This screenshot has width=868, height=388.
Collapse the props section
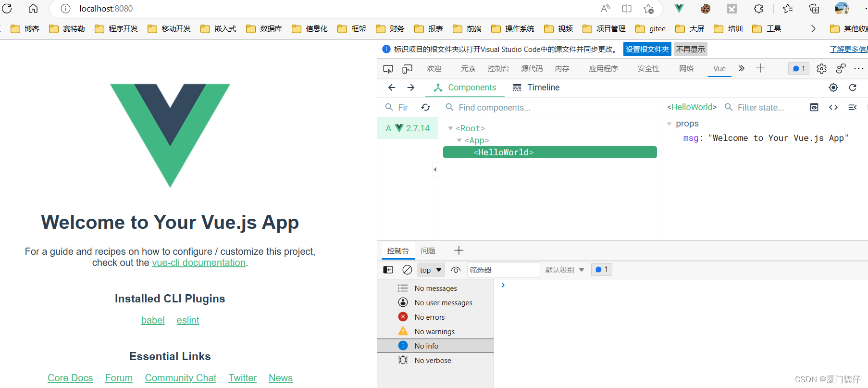(x=669, y=124)
